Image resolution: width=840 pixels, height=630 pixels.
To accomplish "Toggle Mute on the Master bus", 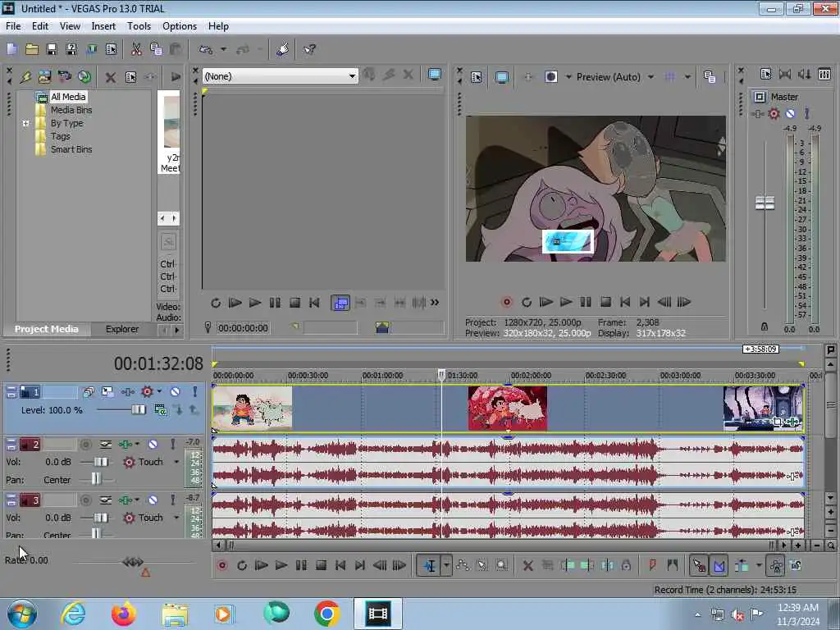I will pyautogui.click(x=790, y=113).
